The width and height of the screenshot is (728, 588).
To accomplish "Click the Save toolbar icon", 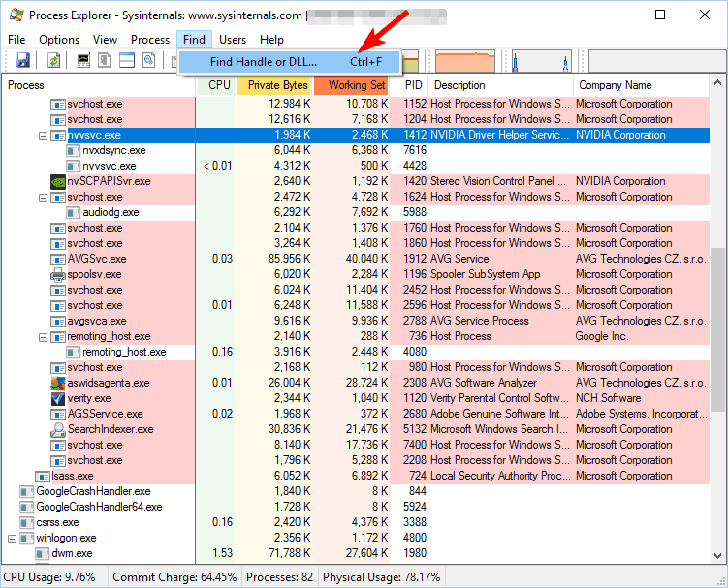I will point(22,60).
